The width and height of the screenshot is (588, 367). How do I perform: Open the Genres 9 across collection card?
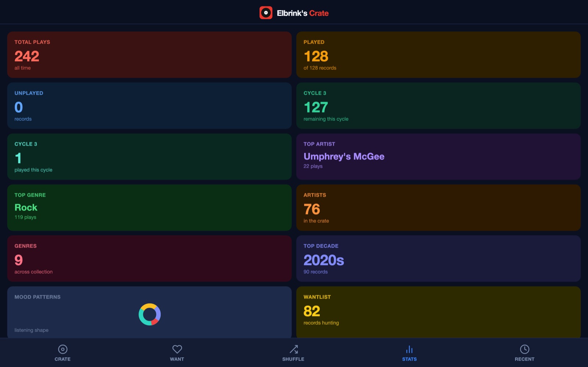click(150, 259)
